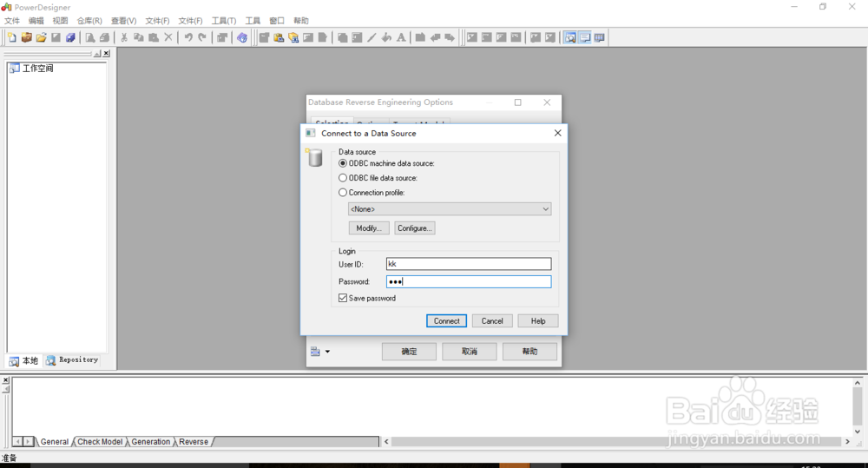
Task: Click the left-pointing arrow toolbar icon
Action: [435, 37]
